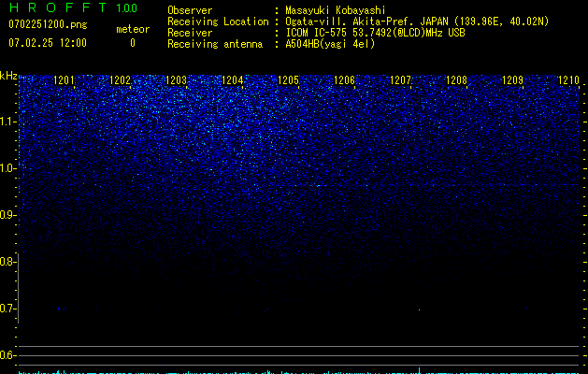The width and height of the screenshot is (588, 374).
Task: Click the 1202 time marker
Action: coord(120,80)
